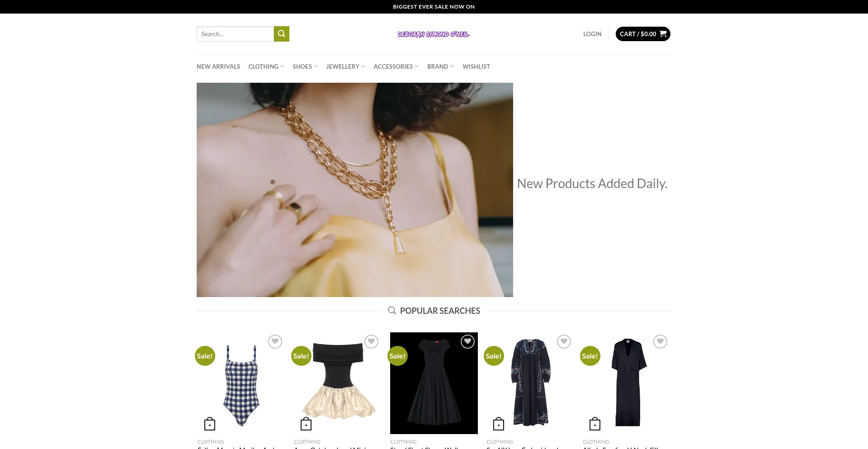Open the black V-neck dress product image

[x=627, y=383]
